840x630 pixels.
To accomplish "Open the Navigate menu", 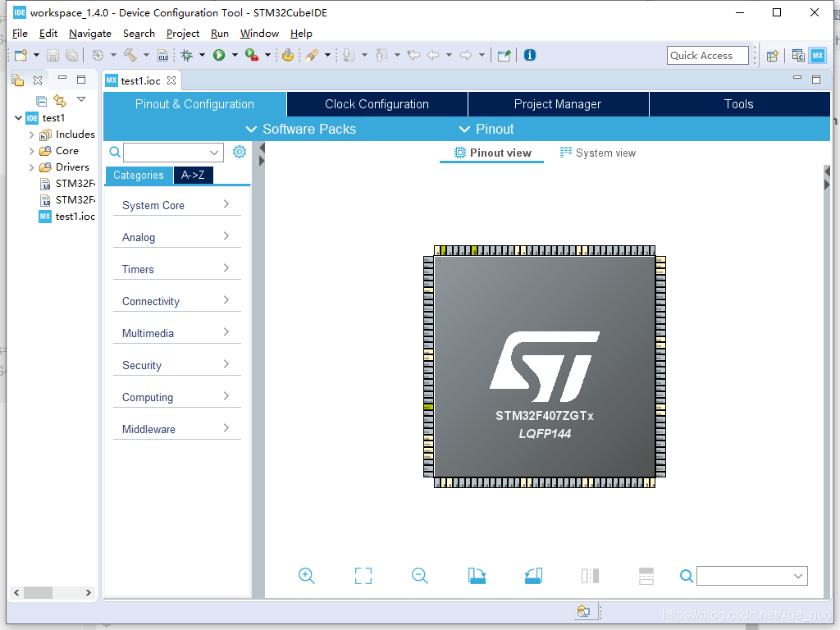I will 90,33.
